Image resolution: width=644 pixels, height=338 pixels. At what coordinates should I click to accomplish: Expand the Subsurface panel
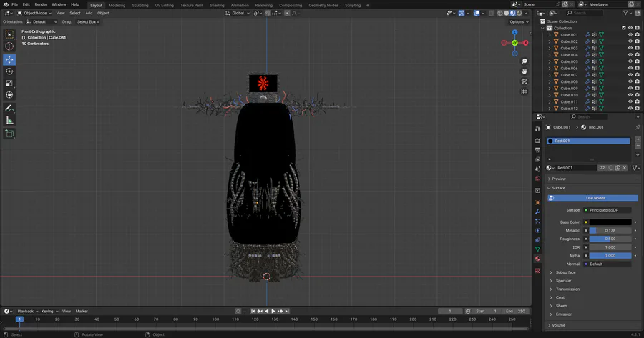tap(565, 272)
